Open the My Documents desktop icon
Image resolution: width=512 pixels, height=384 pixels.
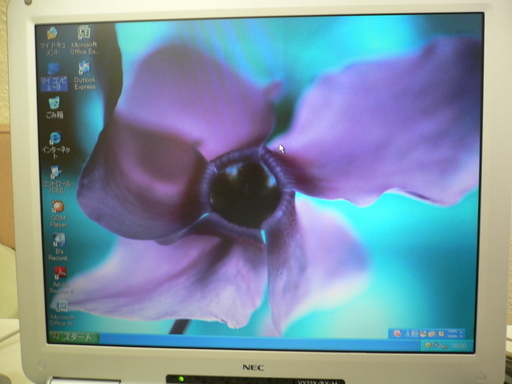[x=53, y=41]
